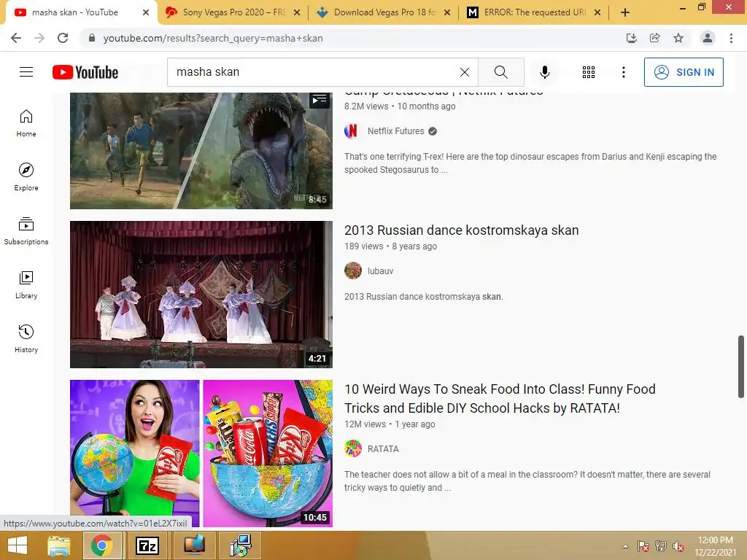Open the YouTube hamburger guide menu
The height and width of the screenshot is (560, 747).
click(26, 72)
